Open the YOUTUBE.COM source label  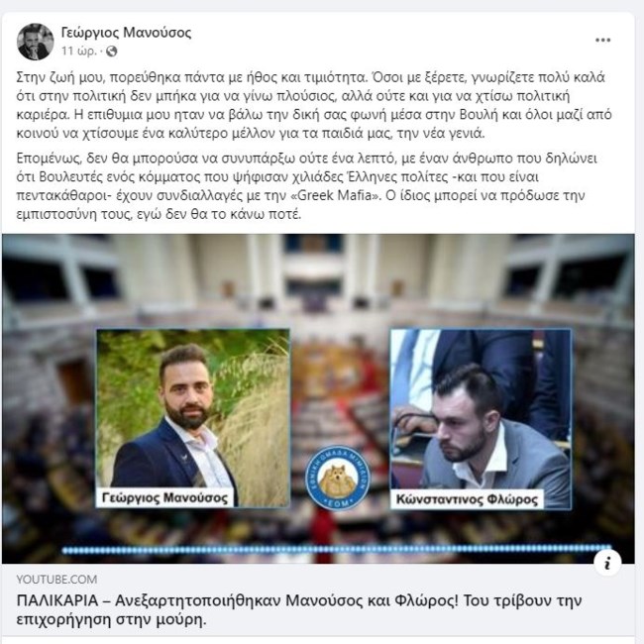56,580
